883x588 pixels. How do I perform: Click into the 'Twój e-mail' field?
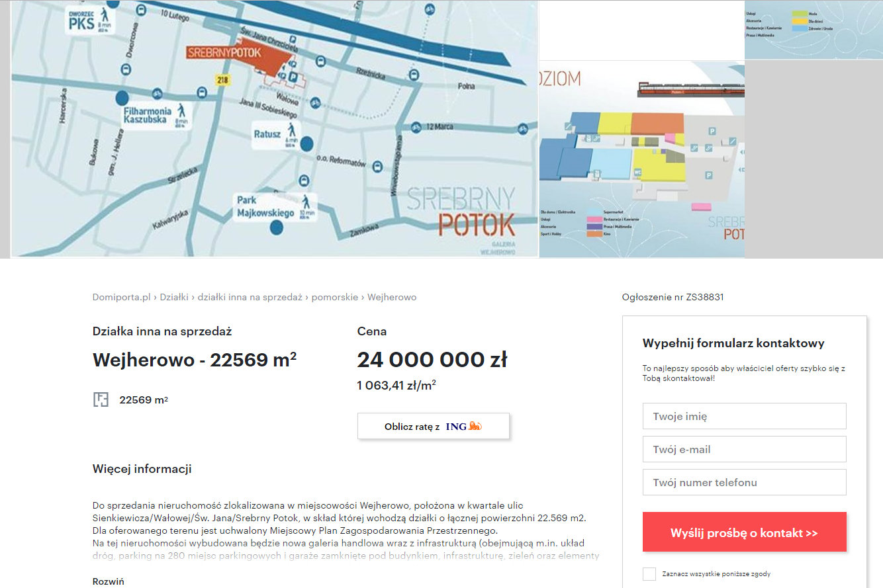pos(744,449)
